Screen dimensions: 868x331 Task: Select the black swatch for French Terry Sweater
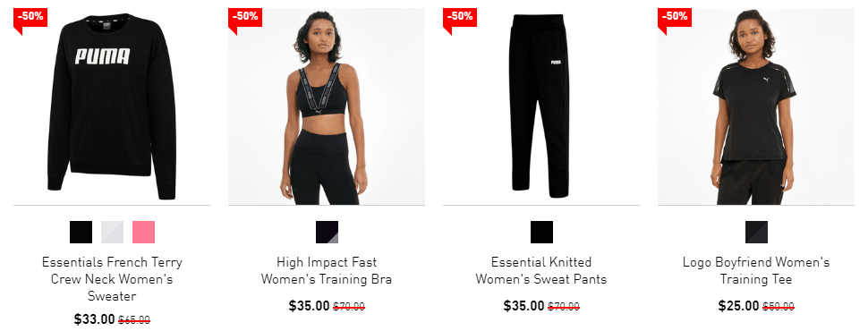[81, 232]
